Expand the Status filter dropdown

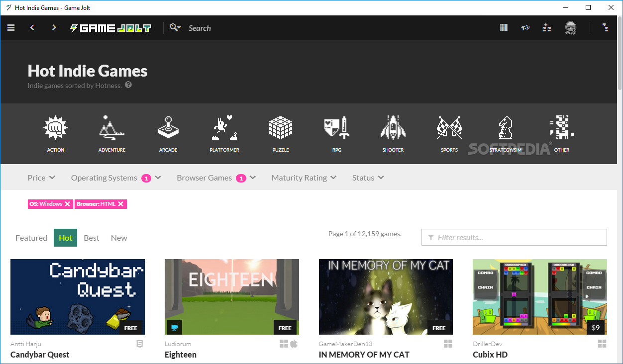pos(368,178)
